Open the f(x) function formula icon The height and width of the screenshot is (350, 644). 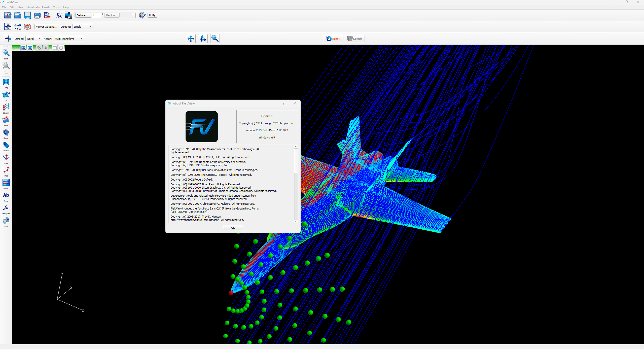point(59,15)
